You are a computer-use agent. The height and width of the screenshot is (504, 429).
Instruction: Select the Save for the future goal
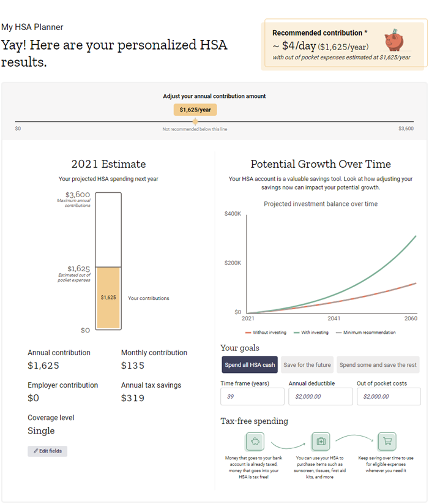pos(307,365)
